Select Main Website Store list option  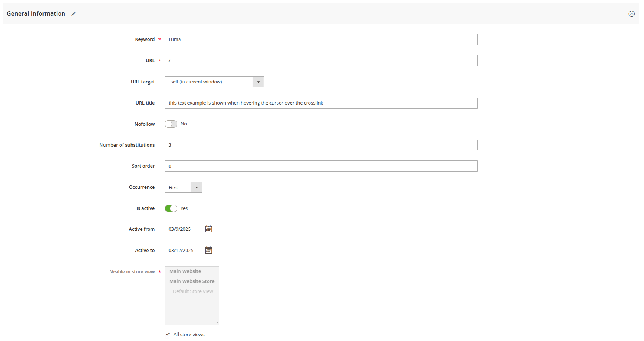point(192,281)
